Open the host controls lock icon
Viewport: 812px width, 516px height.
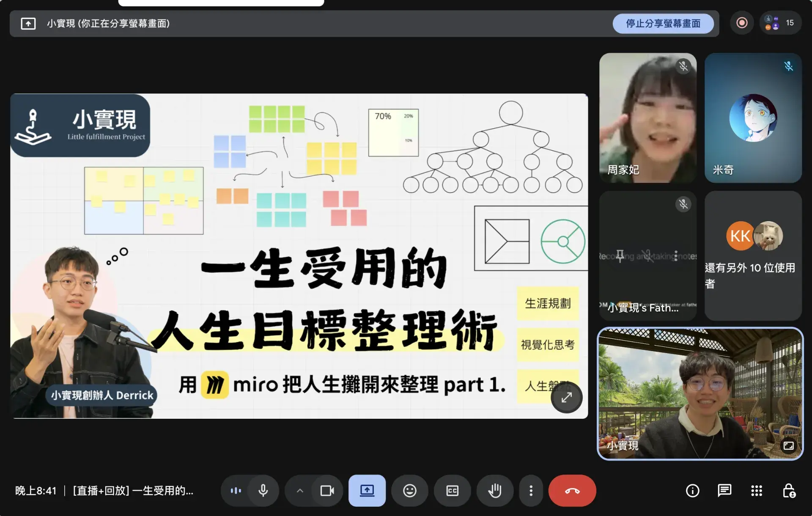pyautogui.click(x=789, y=491)
